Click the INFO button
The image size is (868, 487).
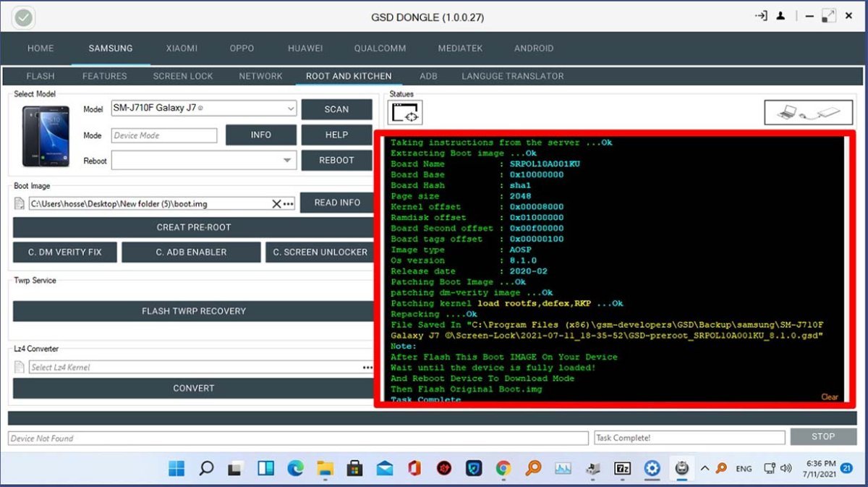(261, 135)
